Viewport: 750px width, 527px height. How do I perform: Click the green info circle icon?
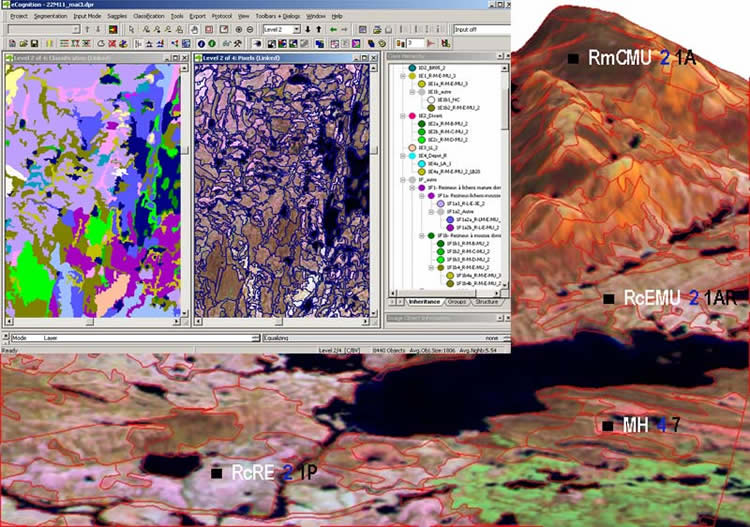point(212,44)
